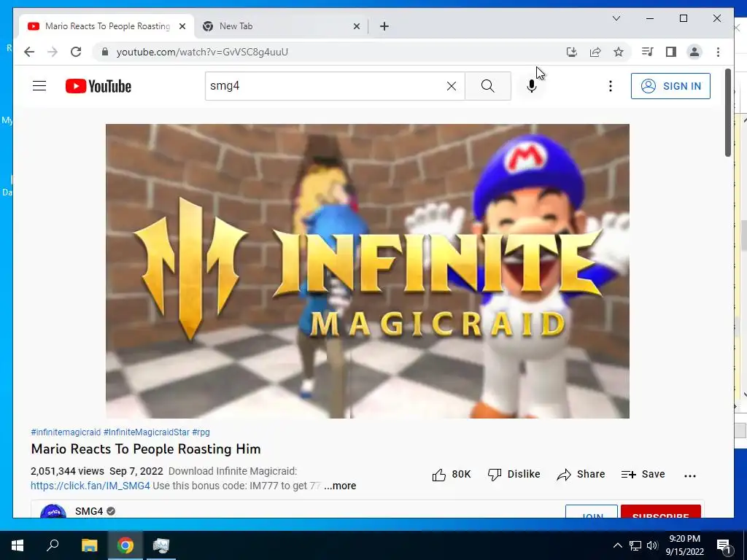The width and height of the screenshot is (747, 560).
Task: Close the Mario Reacts tab
Action: pyautogui.click(x=182, y=26)
